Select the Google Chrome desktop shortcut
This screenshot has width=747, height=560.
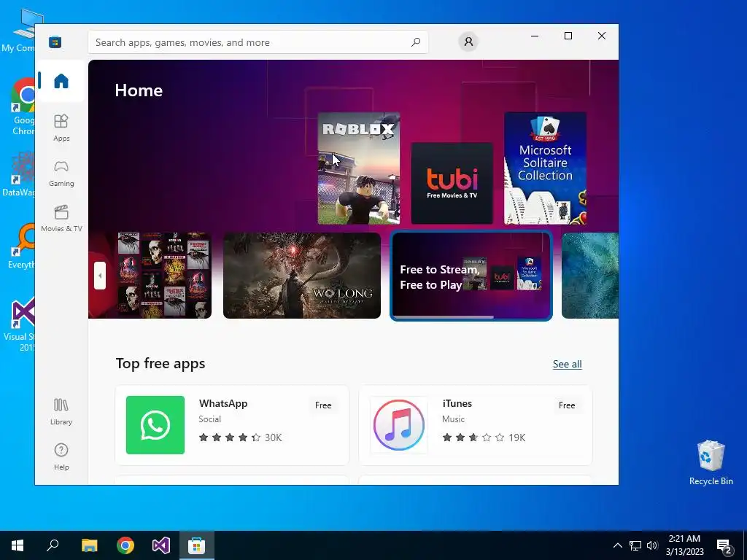(x=21, y=106)
